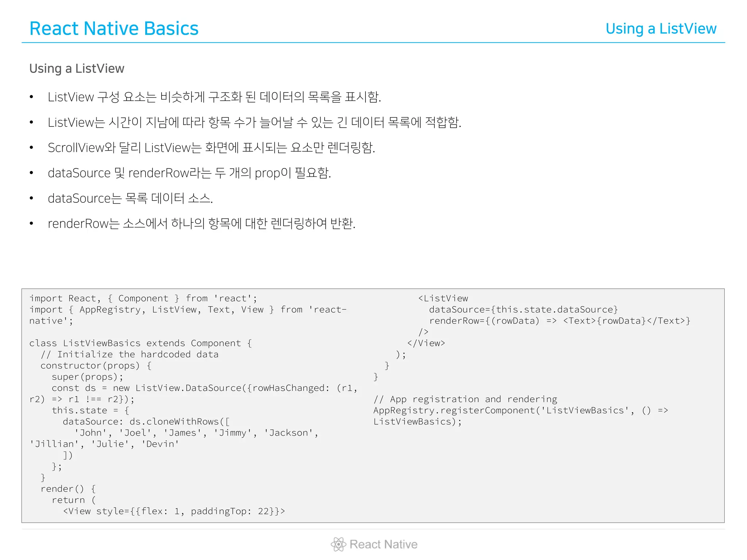747x560 pixels.
Task: Click the line with 'Jillian', 'Julie', 'Devin'
Action: click(104, 444)
